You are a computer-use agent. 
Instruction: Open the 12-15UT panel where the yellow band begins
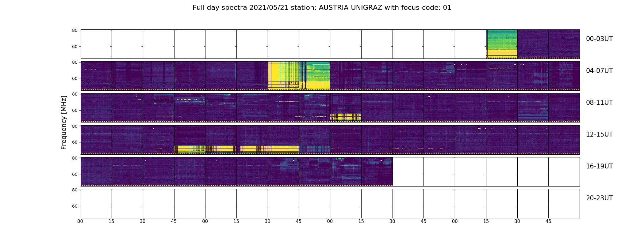pyautogui.click(x=190, y=140)
